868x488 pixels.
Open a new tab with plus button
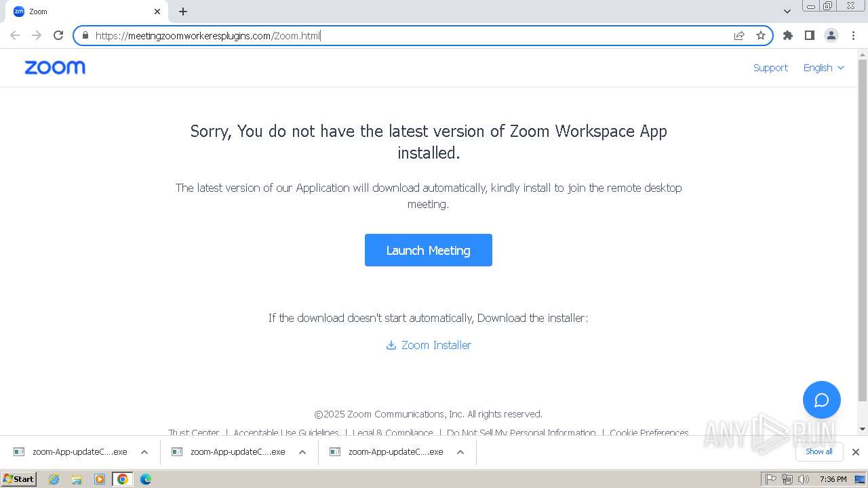tap(183, 12)
